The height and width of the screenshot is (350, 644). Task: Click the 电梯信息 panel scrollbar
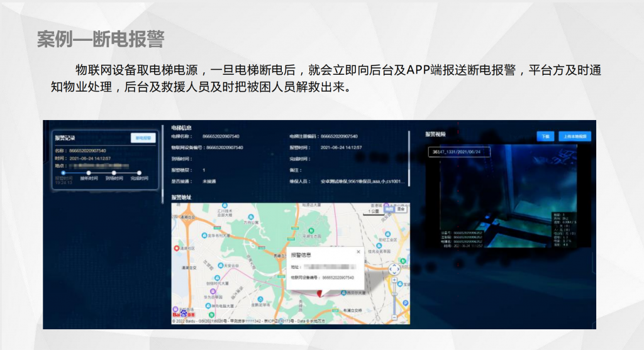click(x=409, y=158)
